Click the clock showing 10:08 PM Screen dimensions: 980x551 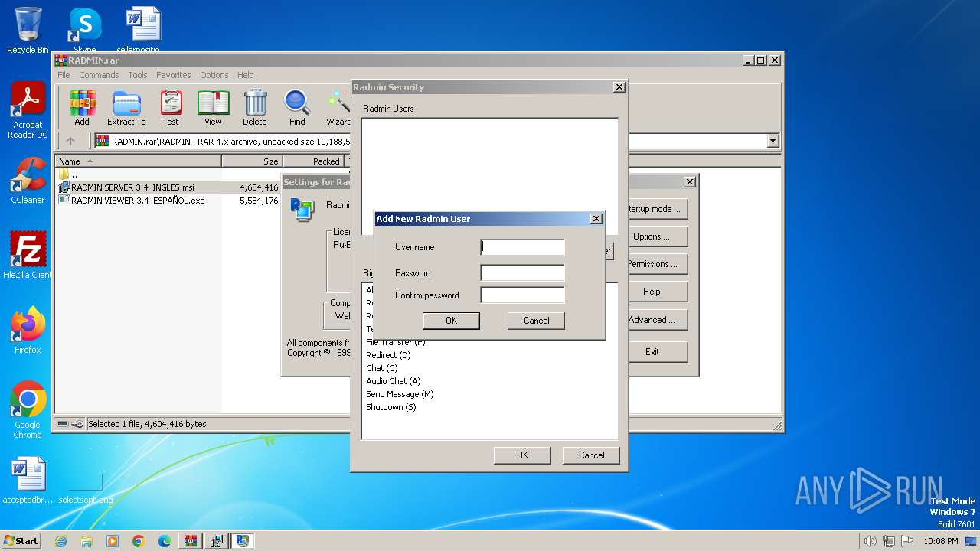940,541
